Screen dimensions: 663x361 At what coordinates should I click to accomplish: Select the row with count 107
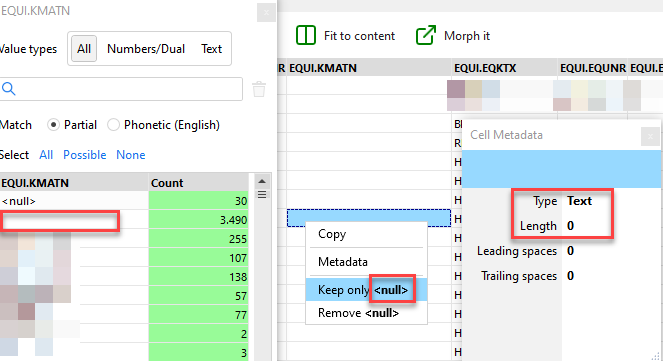pyautogui.click(x=124, y=258)
